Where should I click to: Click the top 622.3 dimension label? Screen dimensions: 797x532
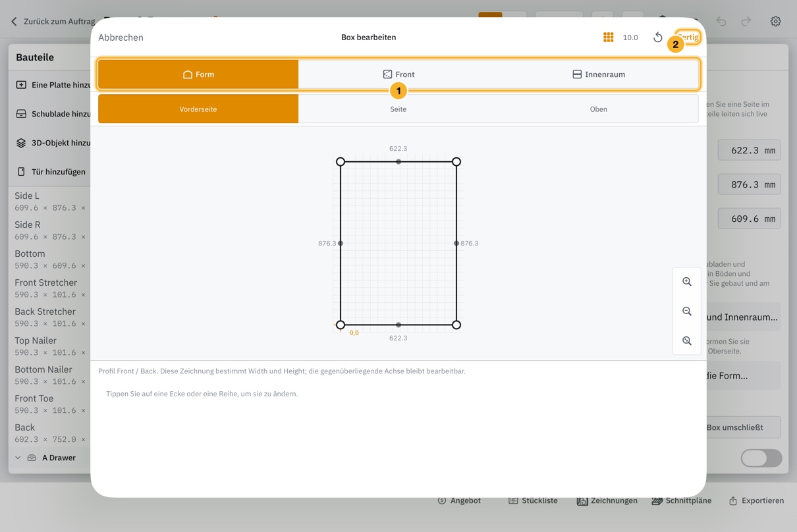click(398, 149)
